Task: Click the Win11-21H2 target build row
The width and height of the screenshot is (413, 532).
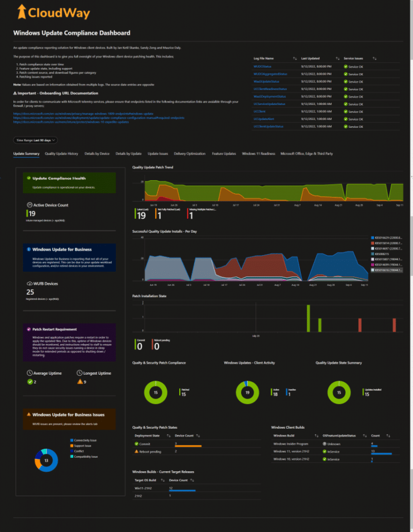Action: pos(196,488)
